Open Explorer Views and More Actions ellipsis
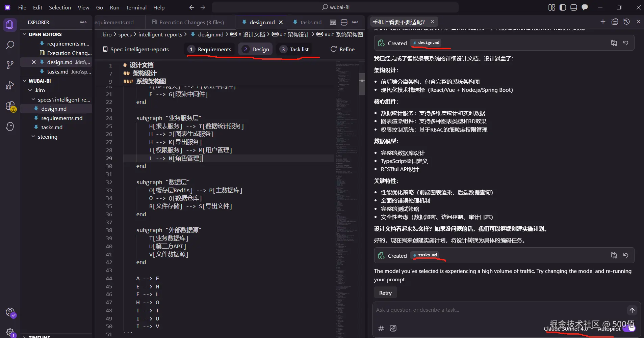The width and height of the screenshot is (644, 338). pos(83,22)
